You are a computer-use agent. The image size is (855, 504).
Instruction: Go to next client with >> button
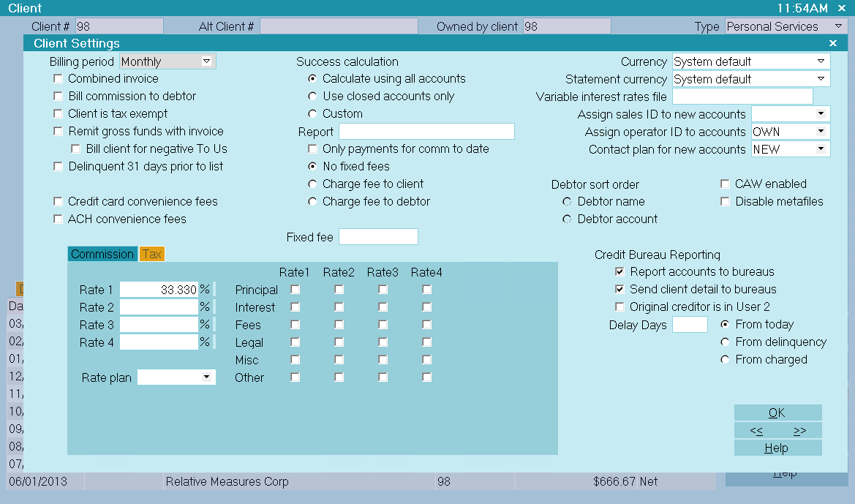point(800,430)
